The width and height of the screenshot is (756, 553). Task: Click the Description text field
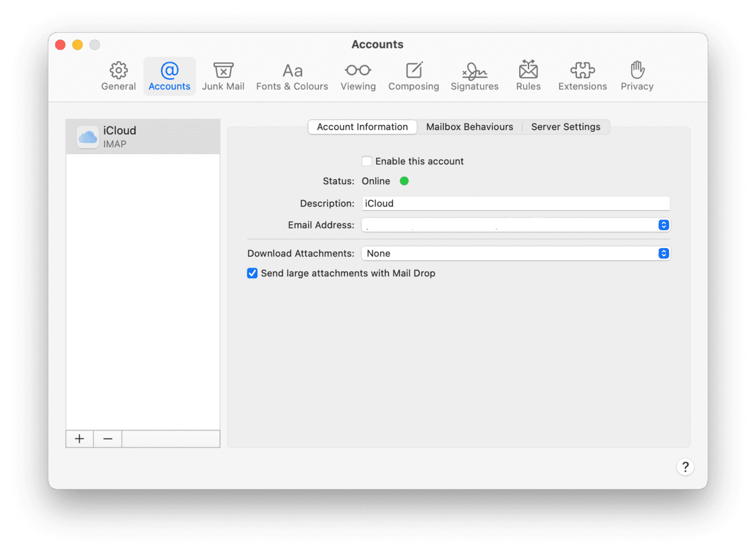point(515,203)
